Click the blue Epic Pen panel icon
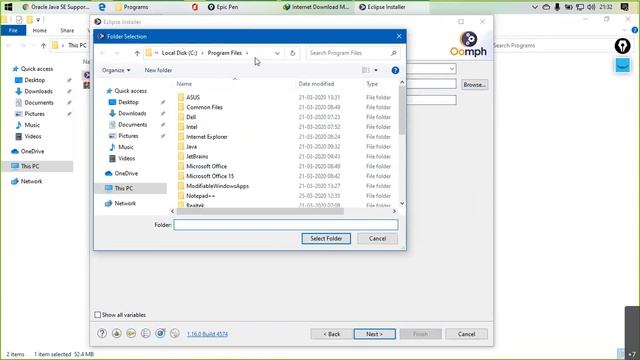Viewport: 640px width, 360px height. coord(623,65)
